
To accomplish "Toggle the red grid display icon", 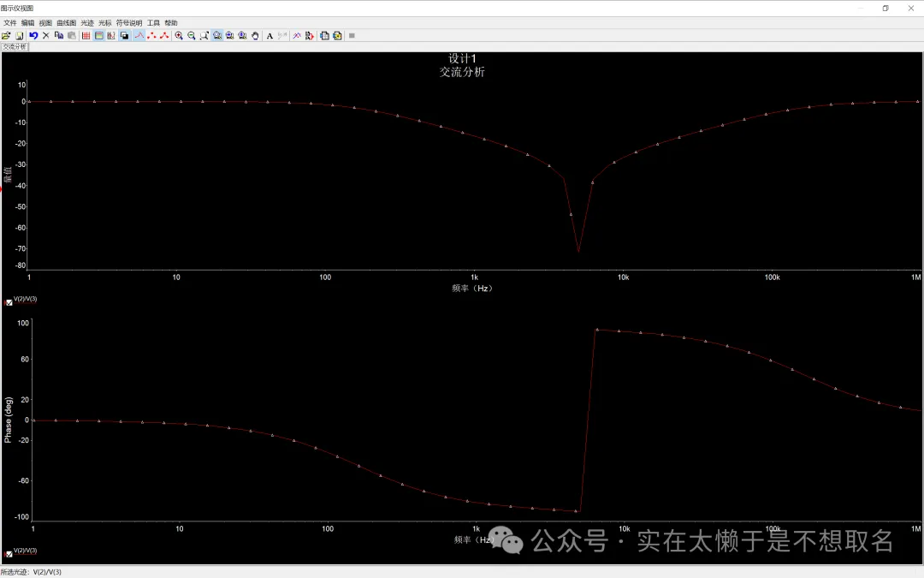I will tap(86, 36).
